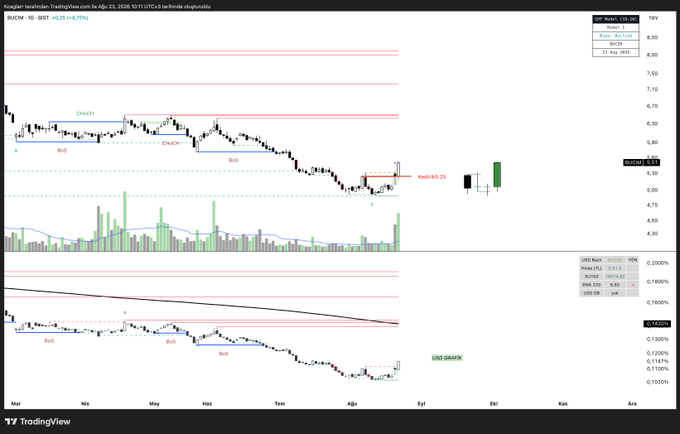The image size is (680, 434).
Task: Click the 7,10 price axis label
Action: point(652,89)
